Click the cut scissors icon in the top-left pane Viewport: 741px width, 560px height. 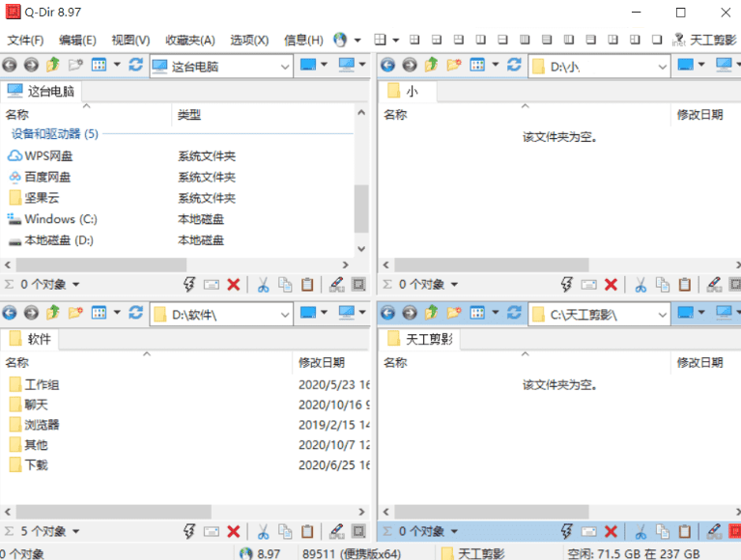[x=263, y=284]
